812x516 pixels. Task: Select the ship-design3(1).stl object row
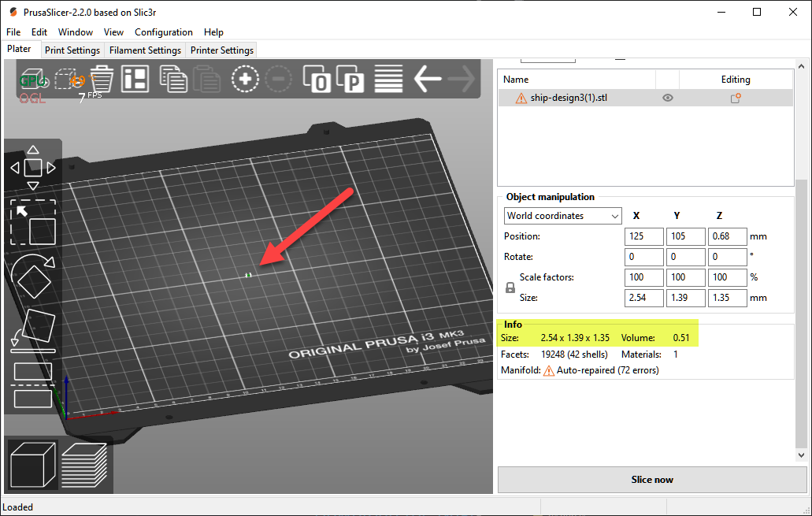coord(645,98)
